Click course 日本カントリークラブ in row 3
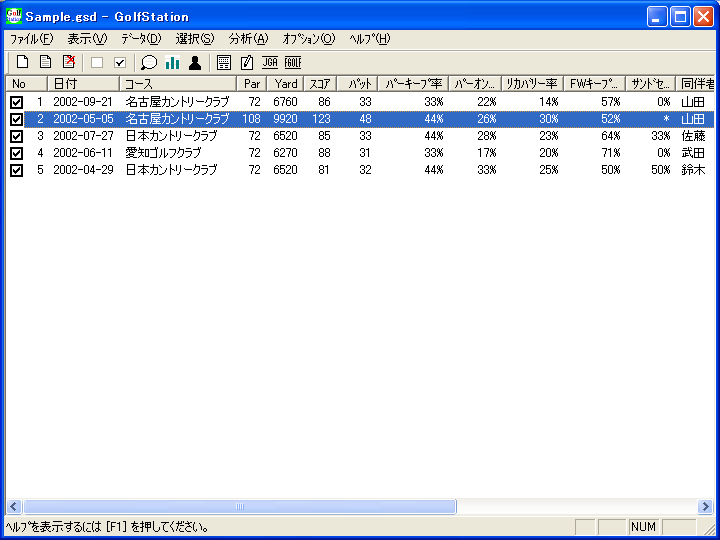Screen dimensions: 720x540 (x=171, y=136)
